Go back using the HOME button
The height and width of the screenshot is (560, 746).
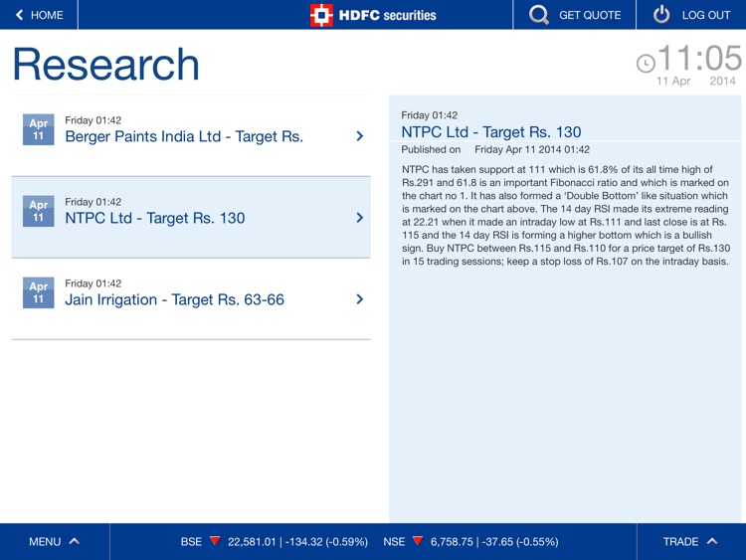39,15
